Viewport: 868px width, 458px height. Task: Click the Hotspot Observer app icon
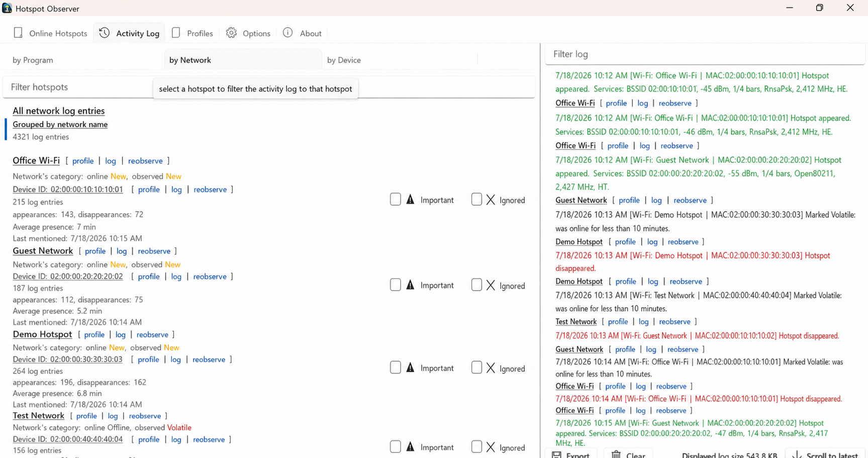(7, 8)
